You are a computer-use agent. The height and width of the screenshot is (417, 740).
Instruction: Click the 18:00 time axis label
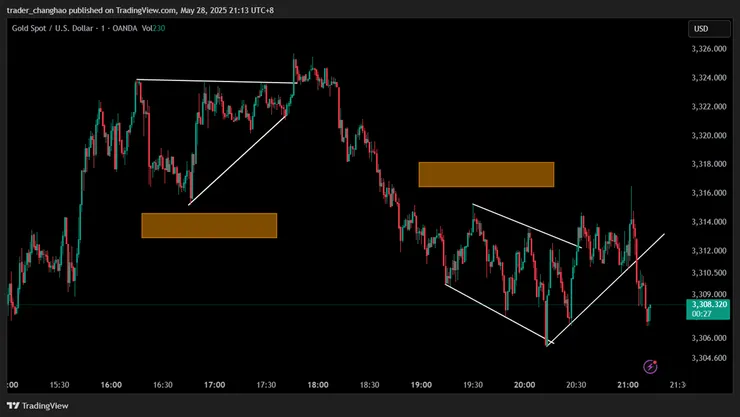[x=318, y=385]
